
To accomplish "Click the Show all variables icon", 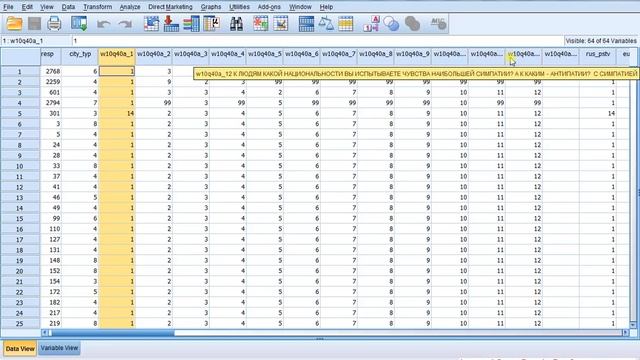I will point(412,24).
